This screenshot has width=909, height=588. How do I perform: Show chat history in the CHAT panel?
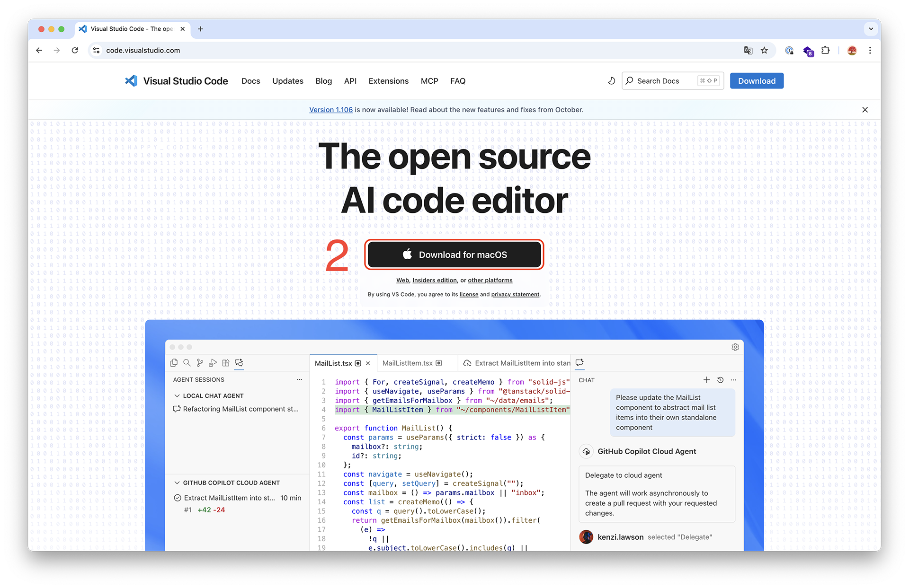(720, 379)
